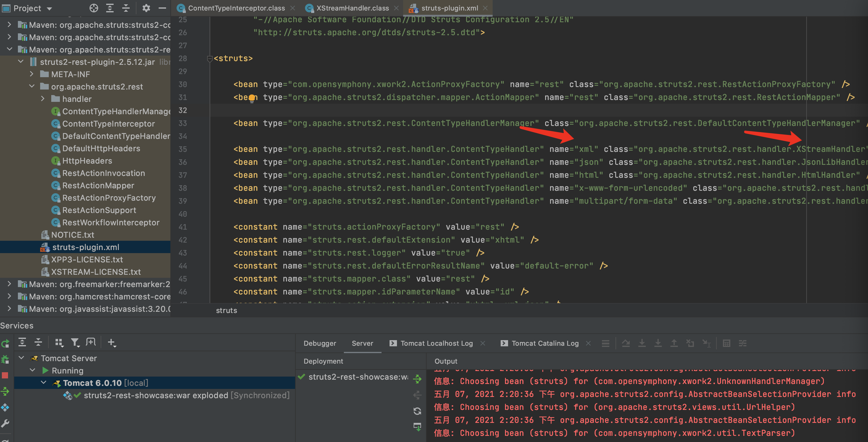
Task: Collapse the struts2-rest-plugin-2.5.12.jar node
Action: 21,62
